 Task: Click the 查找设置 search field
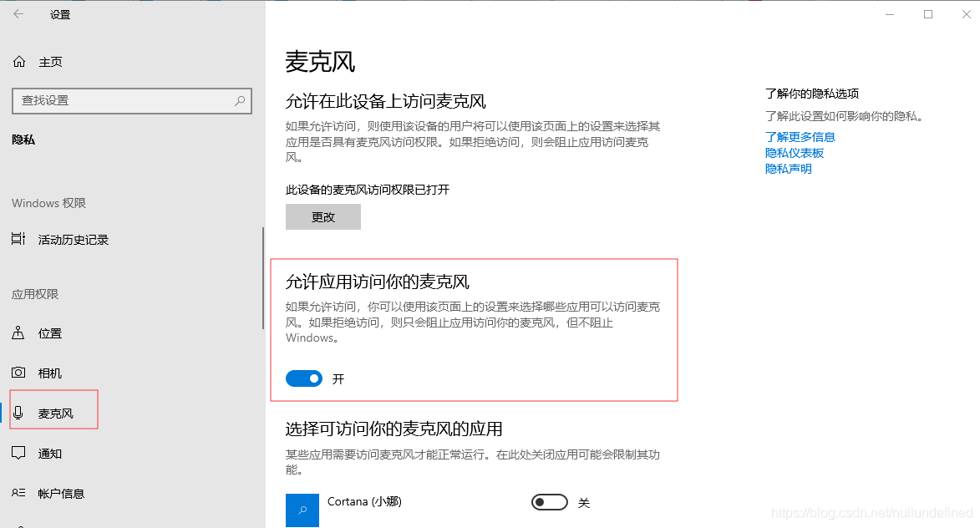coord(132,100)
